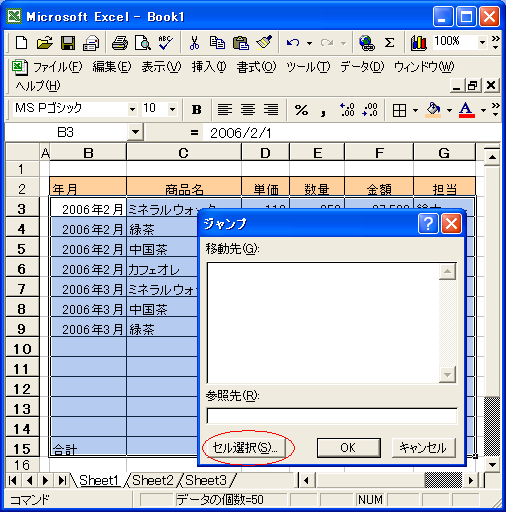This screenshot has height=512, width=507.
Task: Switch to the Sheet3 tab
Action: pos(206,480)
